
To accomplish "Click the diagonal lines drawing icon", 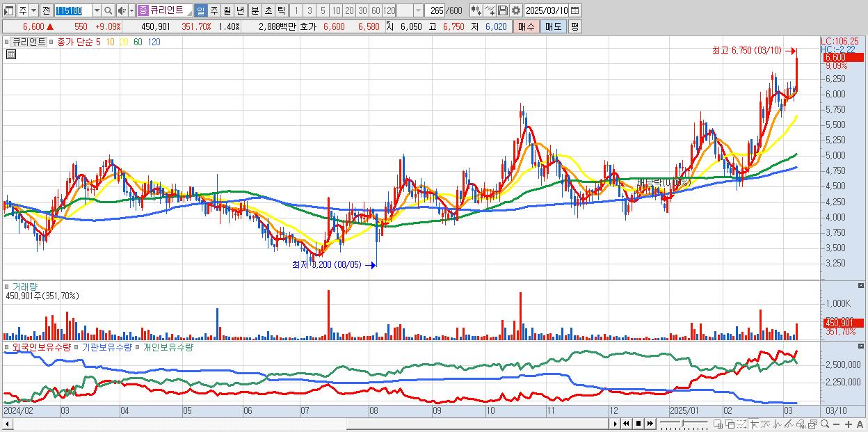I will click(788, 424).
